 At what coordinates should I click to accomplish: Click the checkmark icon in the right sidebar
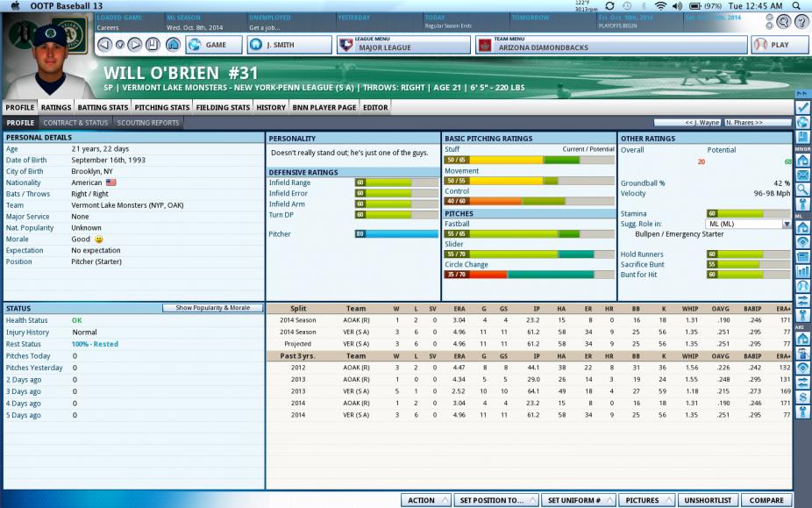click(802, 107)
